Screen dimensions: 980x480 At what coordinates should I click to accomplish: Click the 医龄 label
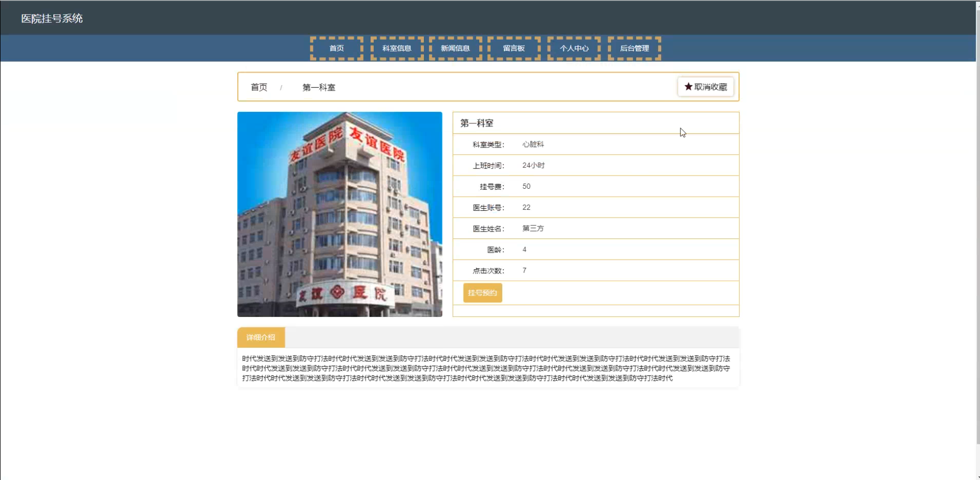(x=495, y=250)
